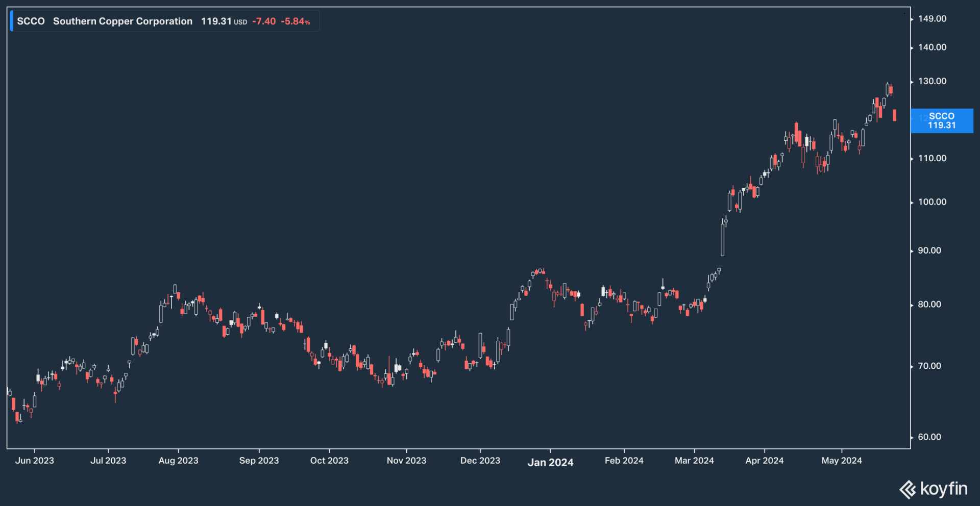Click the Southern Copper Corporation name
This screenshot has height=506, width=980.
[x=122, y=21]
